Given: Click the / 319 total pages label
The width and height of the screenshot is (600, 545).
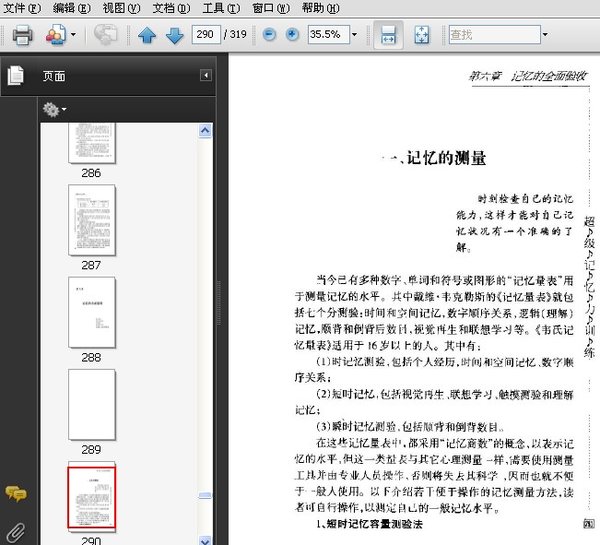Looking at the screenshot, I should coord(235,34).
